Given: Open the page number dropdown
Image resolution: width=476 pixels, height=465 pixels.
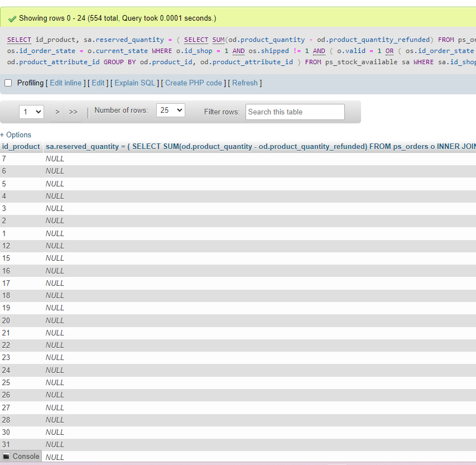Looking at the screenshot, I should click(32, 112).
